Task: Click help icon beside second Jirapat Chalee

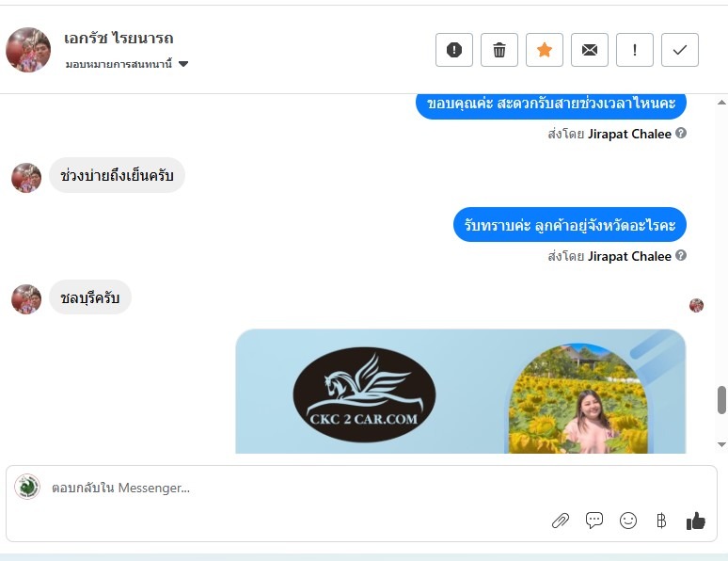Action: (681, 255)
